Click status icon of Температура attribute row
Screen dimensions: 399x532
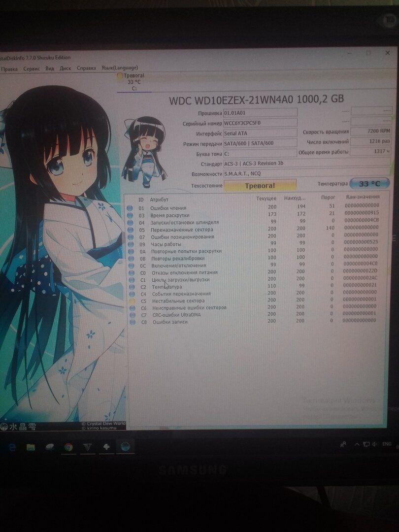(x=132, y=287)
